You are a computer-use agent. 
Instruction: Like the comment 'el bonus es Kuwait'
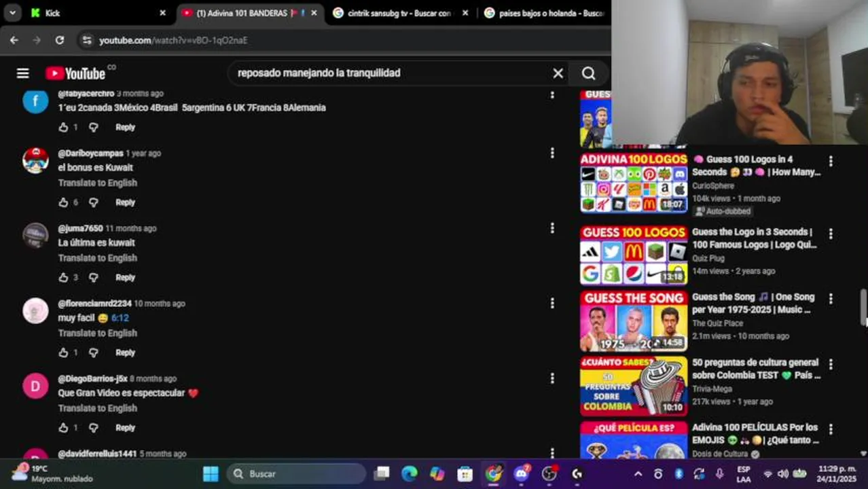[63, 202]
